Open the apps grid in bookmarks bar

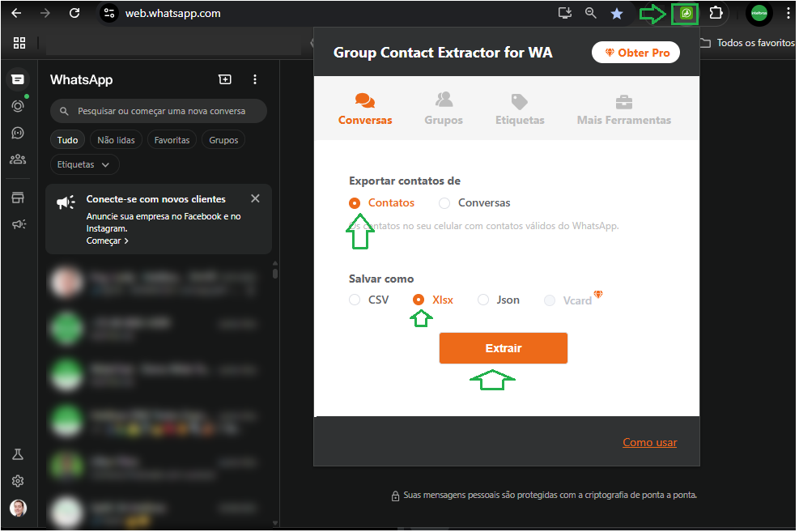point(19,43)
